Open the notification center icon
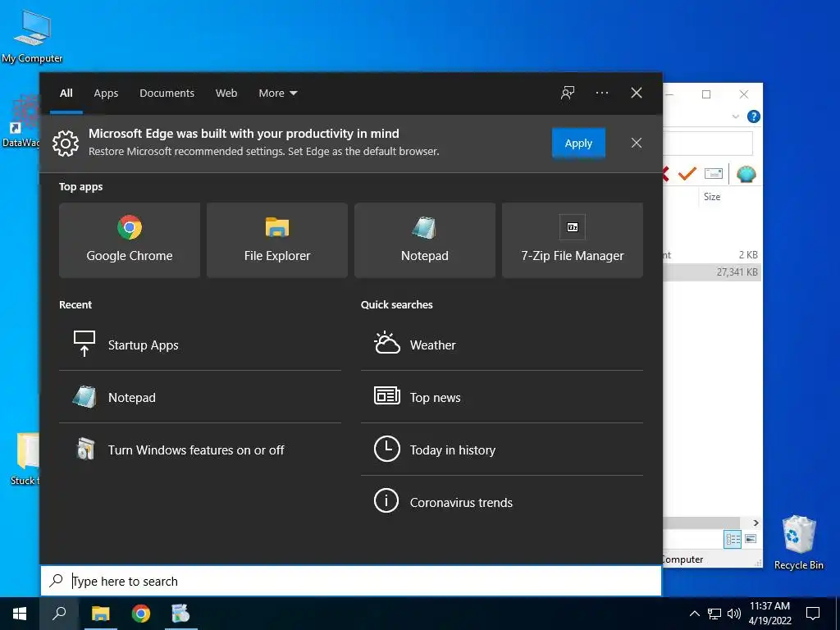 point(813,614)
